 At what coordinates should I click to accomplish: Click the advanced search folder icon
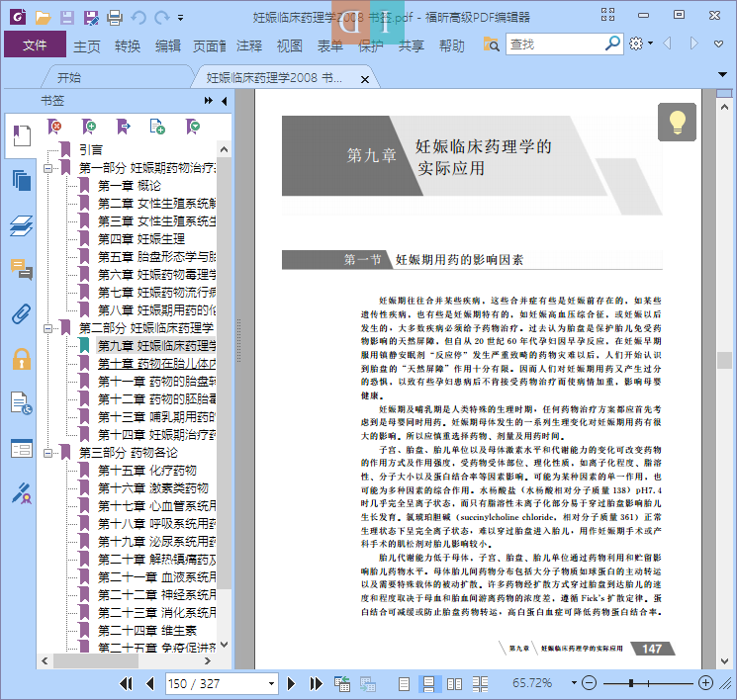tap(492, 44)
